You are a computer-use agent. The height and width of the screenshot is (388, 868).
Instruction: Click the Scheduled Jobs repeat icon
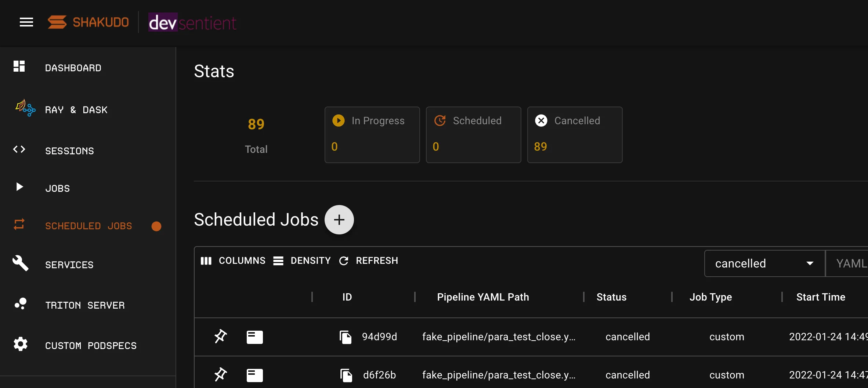coord(19,224)
